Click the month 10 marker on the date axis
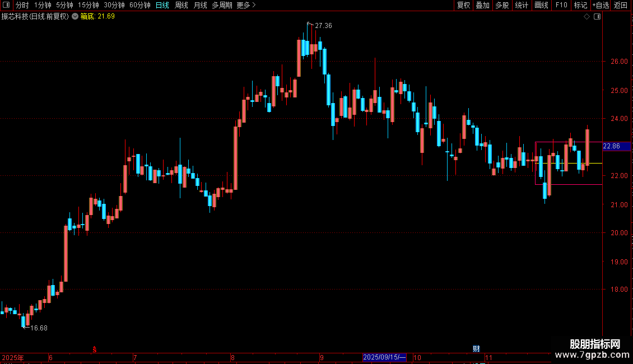This screenshot has height=364, width=633. coord(417,357)
